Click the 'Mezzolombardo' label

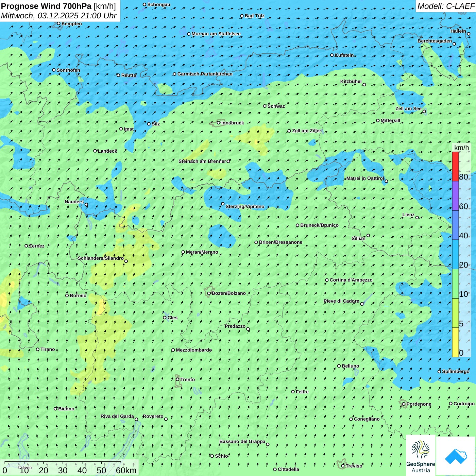click(x=194, y=350)
